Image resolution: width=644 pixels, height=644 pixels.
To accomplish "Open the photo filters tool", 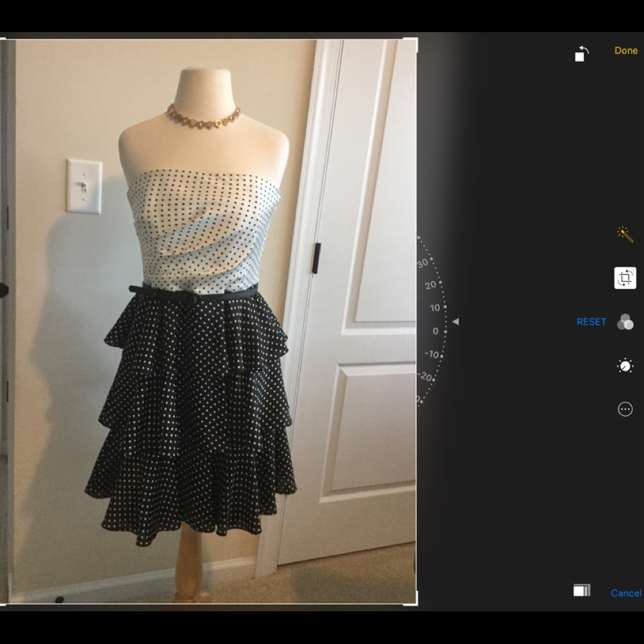I will pos(625,322).
